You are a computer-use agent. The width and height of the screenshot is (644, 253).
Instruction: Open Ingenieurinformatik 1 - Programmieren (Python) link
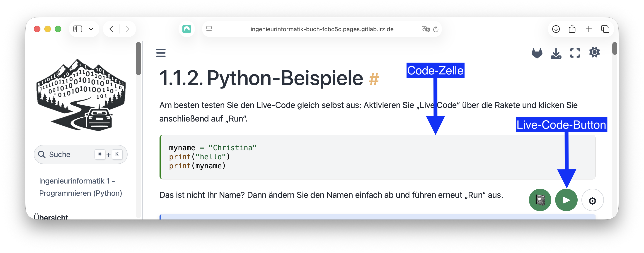click(x=80, y=187)
